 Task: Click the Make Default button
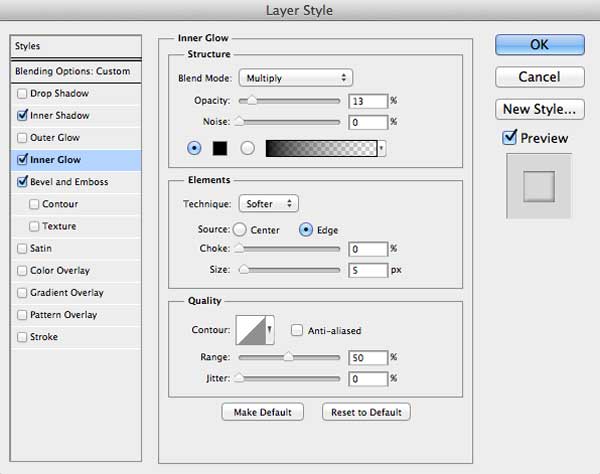point(262,412)
